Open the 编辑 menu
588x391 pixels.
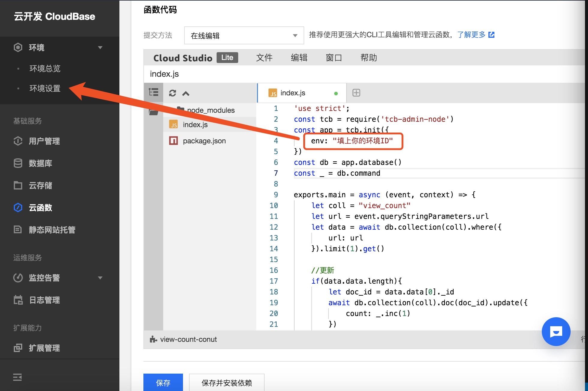coord(299,58)
